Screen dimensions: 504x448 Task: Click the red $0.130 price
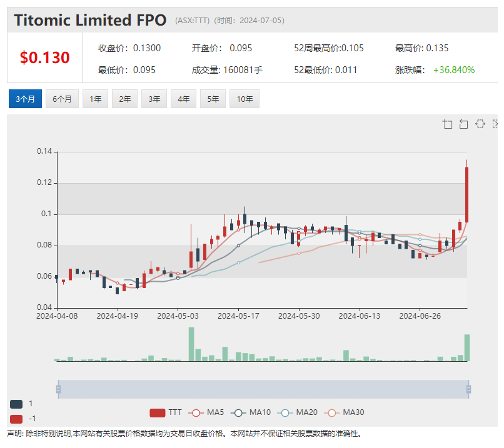(44, 58)
